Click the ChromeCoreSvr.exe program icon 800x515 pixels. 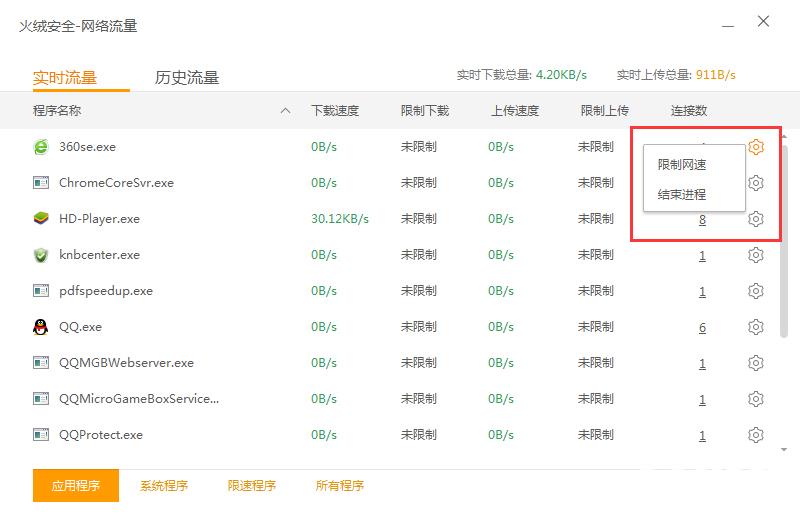41,182
